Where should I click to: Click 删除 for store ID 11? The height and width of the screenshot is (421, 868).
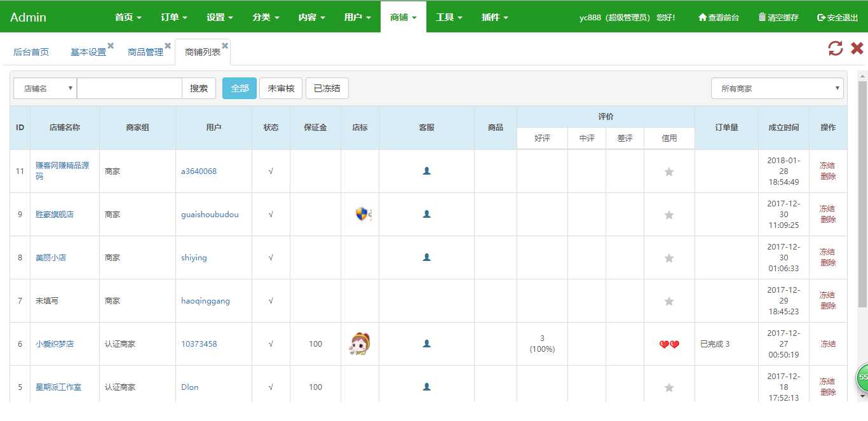click(828, 176)
